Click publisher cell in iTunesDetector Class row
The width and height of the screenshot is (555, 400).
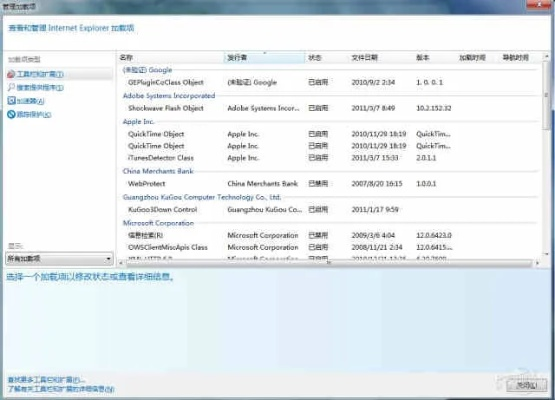pos(243,158)
